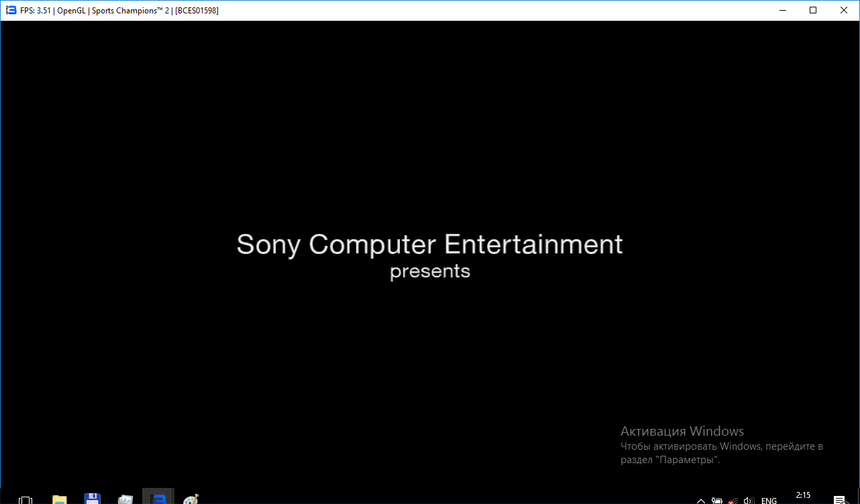Click the active RPCS3 taskbar button
Viewport: 860px width, 504px height.
pos(158,498)
